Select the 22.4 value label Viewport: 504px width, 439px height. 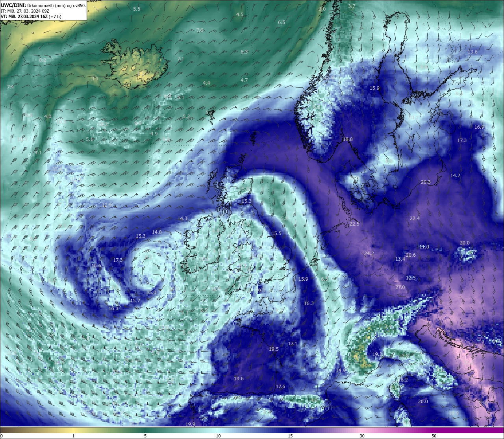coord(415,219)
